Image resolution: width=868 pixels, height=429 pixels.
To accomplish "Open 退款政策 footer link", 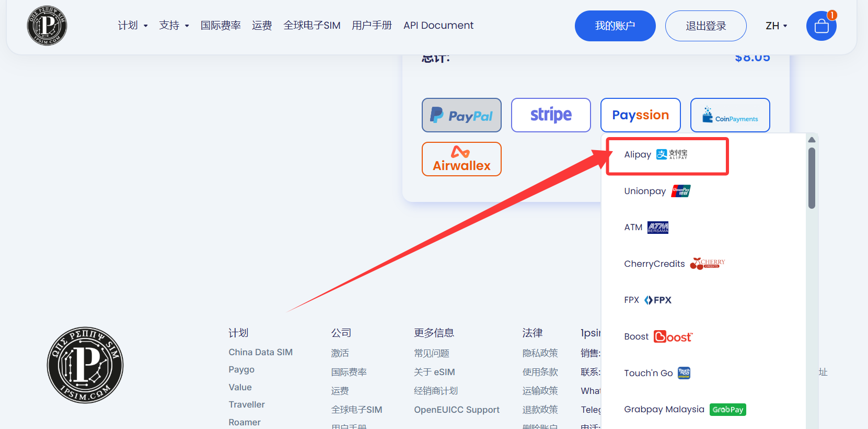I will [x=540, y=410].
